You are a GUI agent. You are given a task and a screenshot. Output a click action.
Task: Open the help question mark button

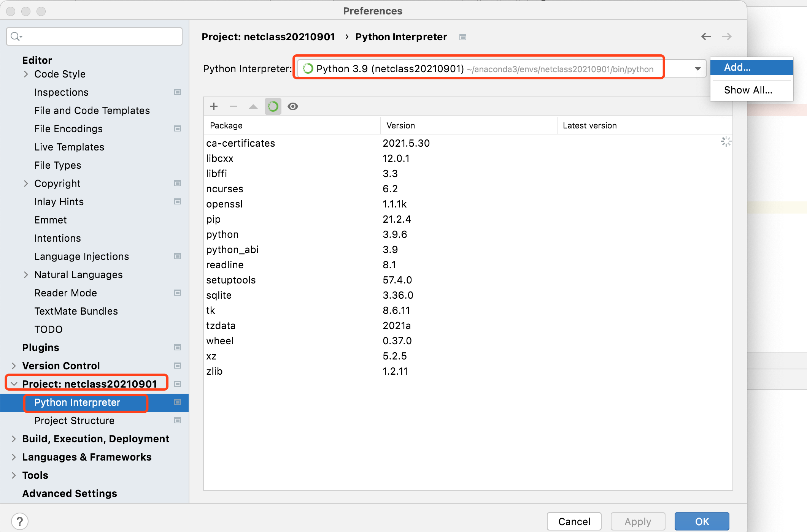[20, 521]
